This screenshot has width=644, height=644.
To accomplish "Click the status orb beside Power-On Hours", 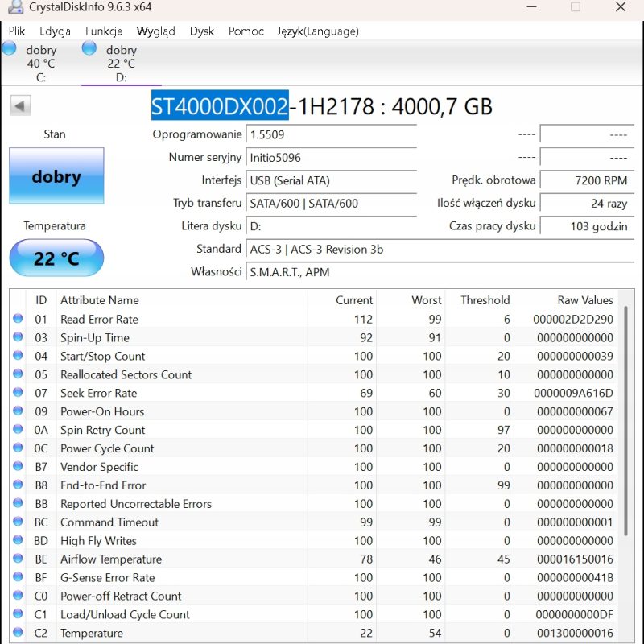I will click(x=18, y=412).
